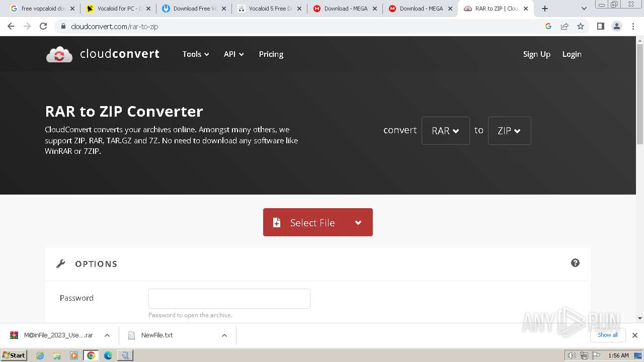Viewport: 644px width, 362px height.
Task: Click the network tray icon
Action: coord(584,355)
